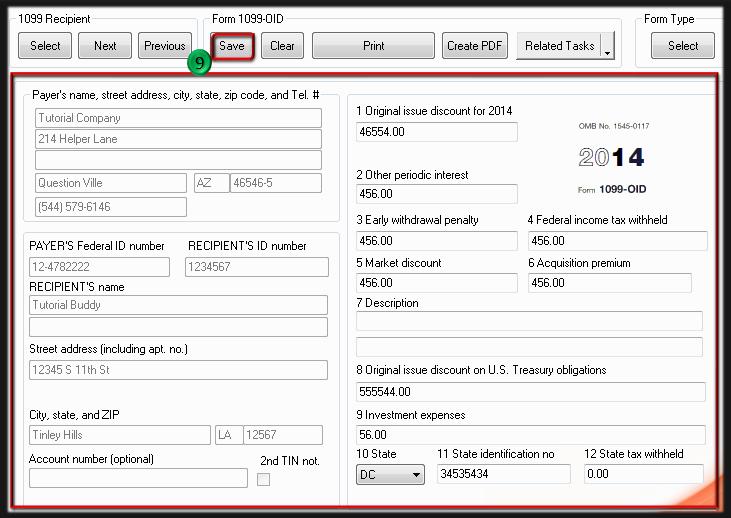Screen dimensions: 731x518
Task: Print the 1099-OID form
Action: (373, 46)
